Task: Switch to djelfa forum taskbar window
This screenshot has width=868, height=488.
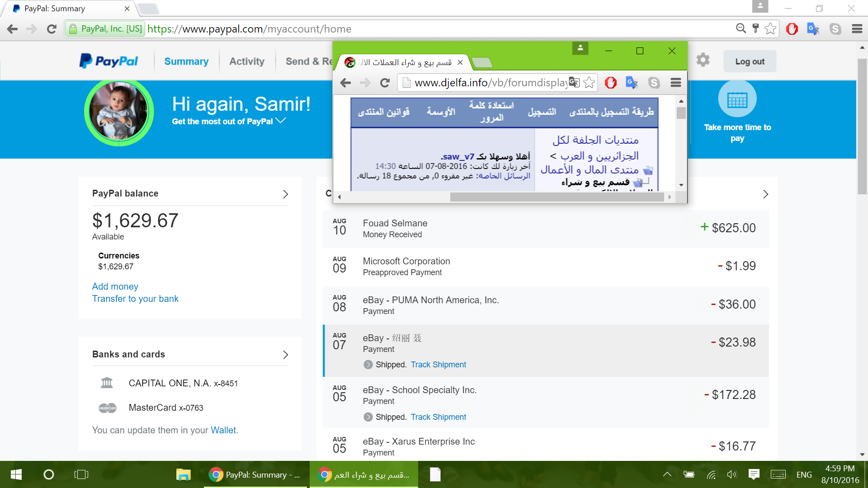Action: pyautogui.click(x=364, y=474)
